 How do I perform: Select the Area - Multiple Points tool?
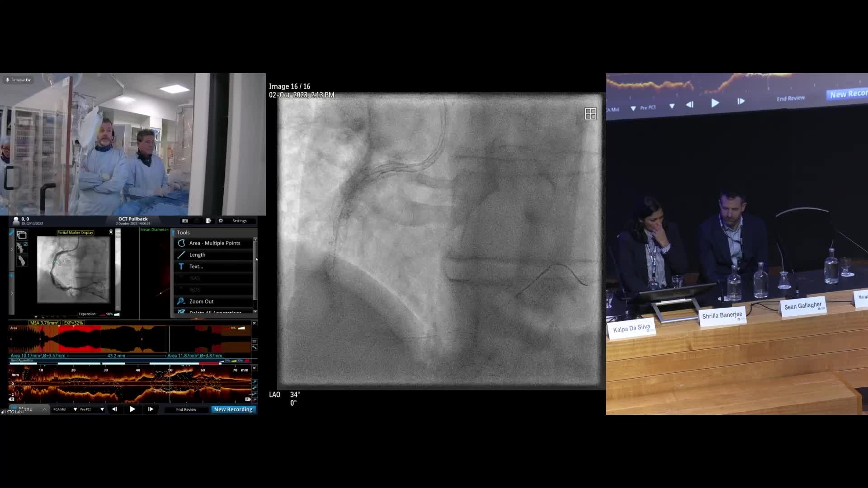click(214, 243)
